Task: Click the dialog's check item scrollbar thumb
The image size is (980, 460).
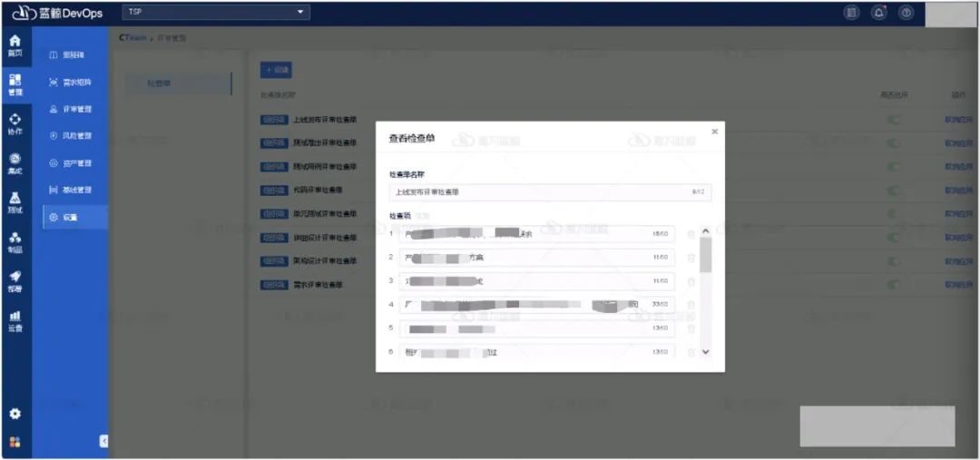Action: point(706,255)
